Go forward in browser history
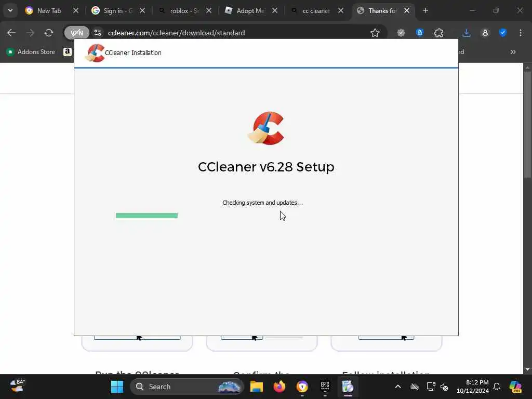532x399 pixels. [30, 33]
